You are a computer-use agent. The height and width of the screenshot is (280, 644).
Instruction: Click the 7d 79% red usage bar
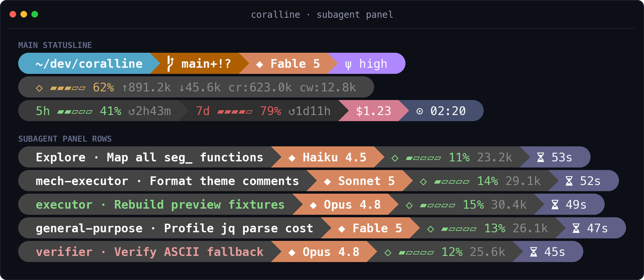pos(235,111)
